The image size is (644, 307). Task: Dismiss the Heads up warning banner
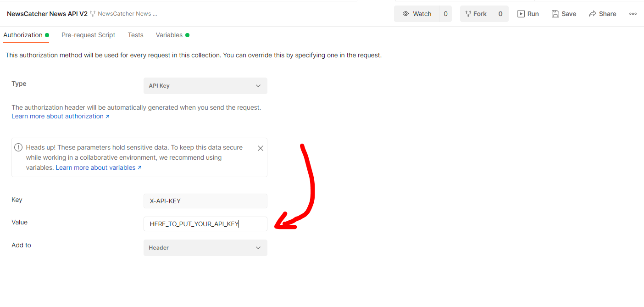point(261,148)
